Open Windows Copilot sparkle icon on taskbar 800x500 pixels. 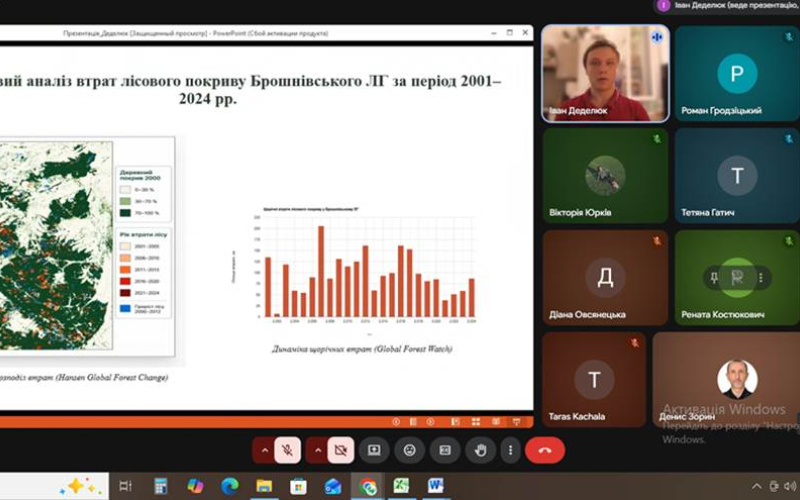(x=81, y=486)
